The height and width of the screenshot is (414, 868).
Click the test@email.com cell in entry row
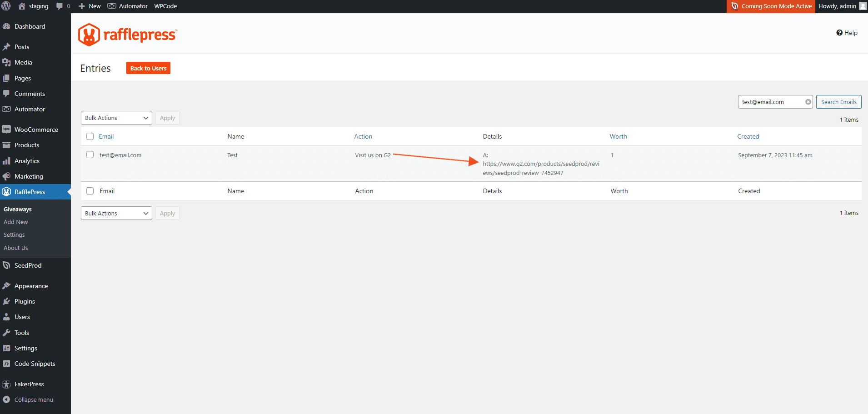(x=120, y=155)
